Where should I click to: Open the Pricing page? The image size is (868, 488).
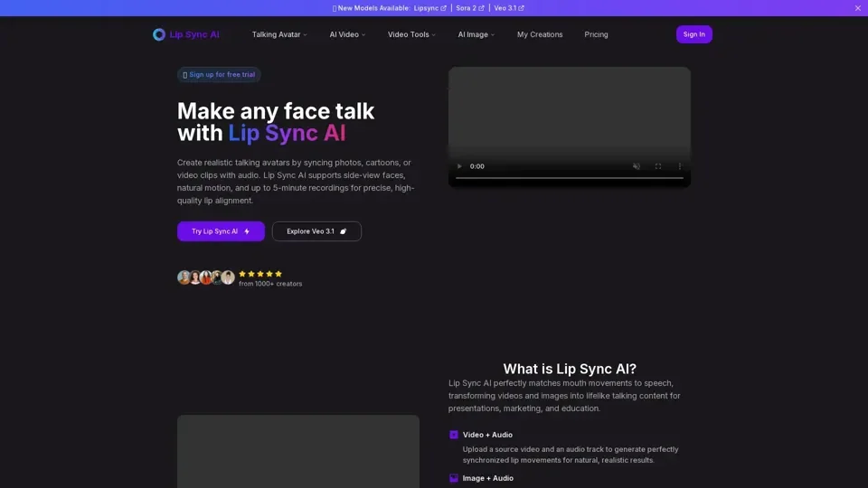coord(596,34)
